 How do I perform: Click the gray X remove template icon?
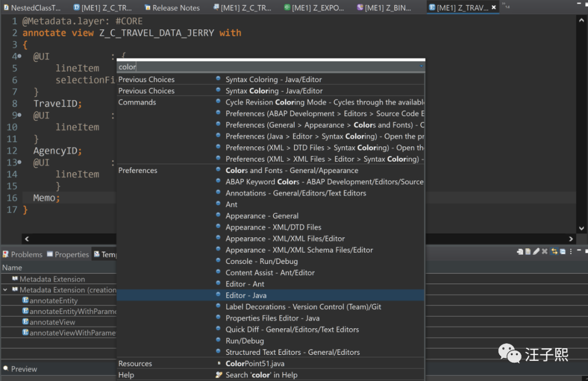point(545,251)
